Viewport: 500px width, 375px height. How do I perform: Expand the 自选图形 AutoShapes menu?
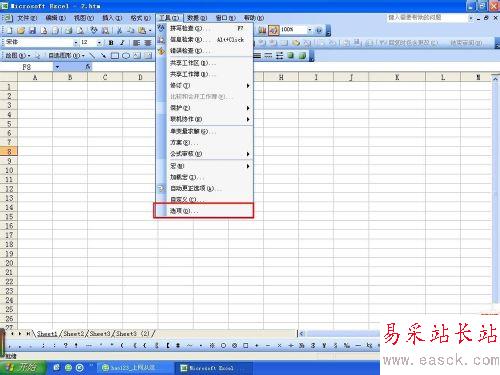click(x=66, y=56)
